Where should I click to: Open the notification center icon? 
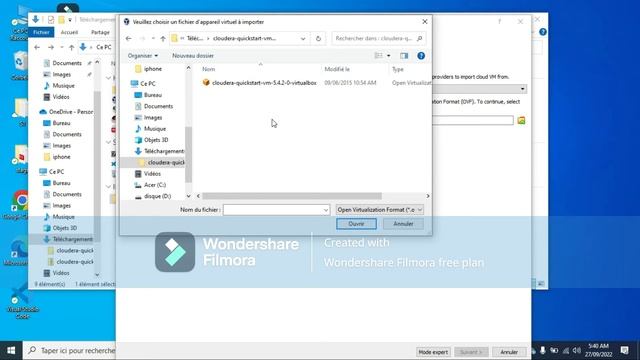[624, 350]
